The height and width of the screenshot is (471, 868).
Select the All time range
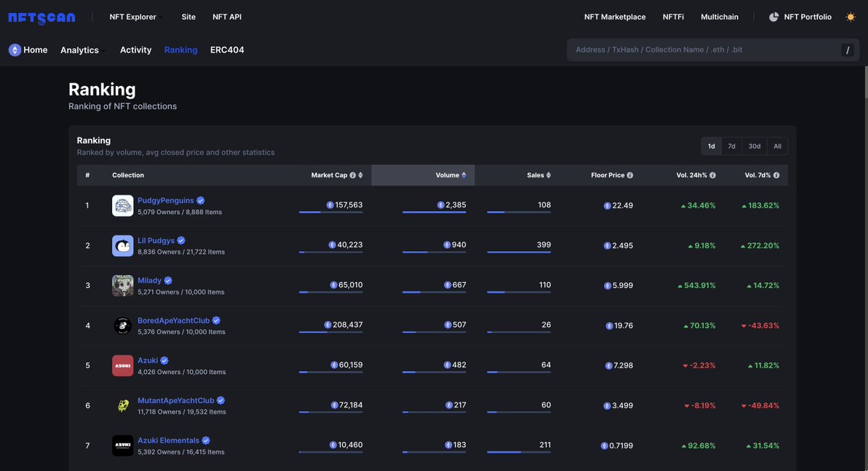(x=778, y=146)
